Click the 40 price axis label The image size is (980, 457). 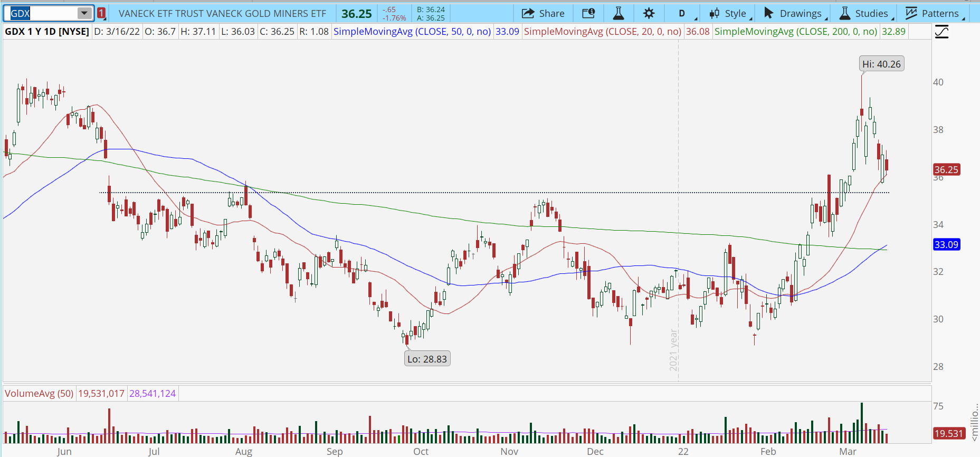click(x=938, y=82)
